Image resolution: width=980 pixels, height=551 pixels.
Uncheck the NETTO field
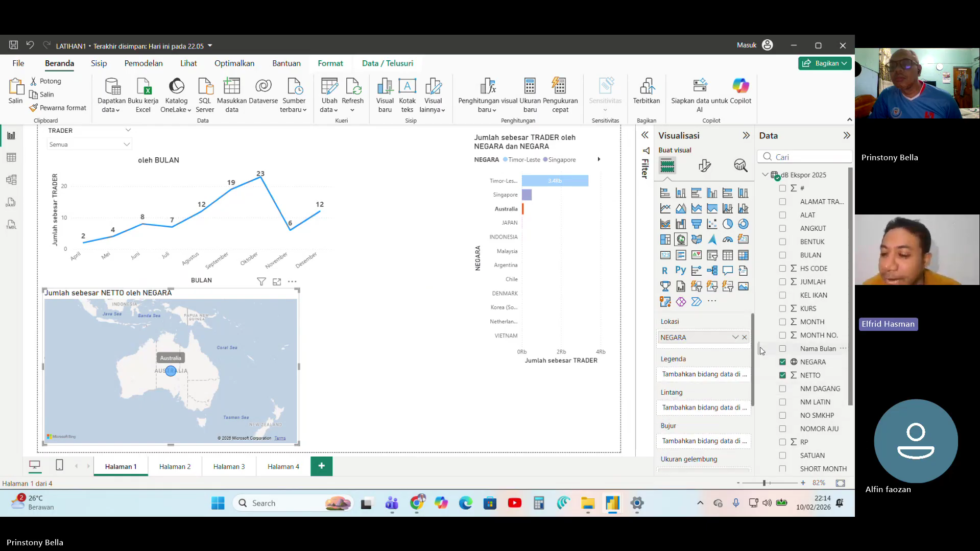782,375
